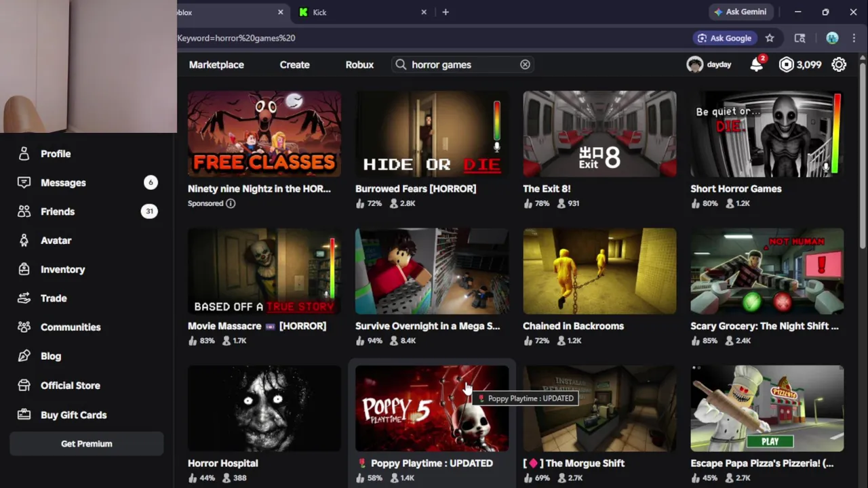Click the dayday avatar icon
This screenshot has width=868, height=488.
point(694,64)
